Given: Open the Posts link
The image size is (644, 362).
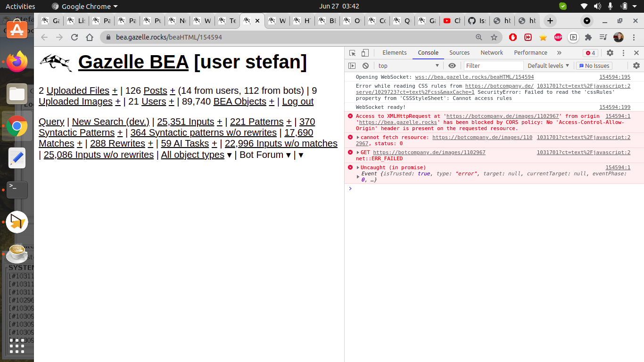Looking at the screenshot, I should 155,90.
